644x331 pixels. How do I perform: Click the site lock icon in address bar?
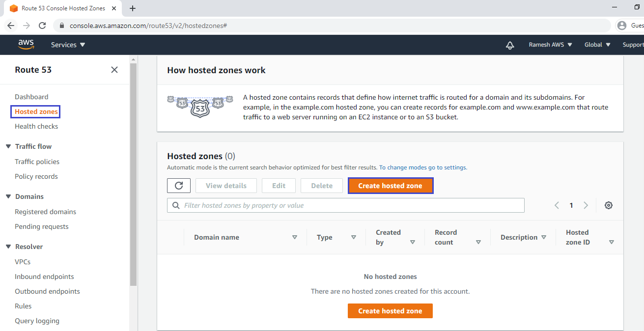pos(62,26)
